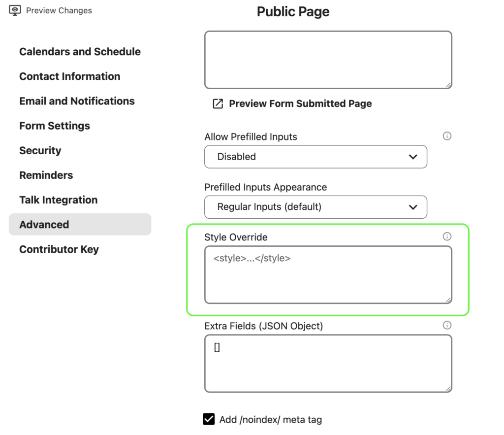This screenshot has width=504, height=435.
Task: Click the Prefilled Inputs Appearance label
Action: pyautogui.click(x=265, y=187)
